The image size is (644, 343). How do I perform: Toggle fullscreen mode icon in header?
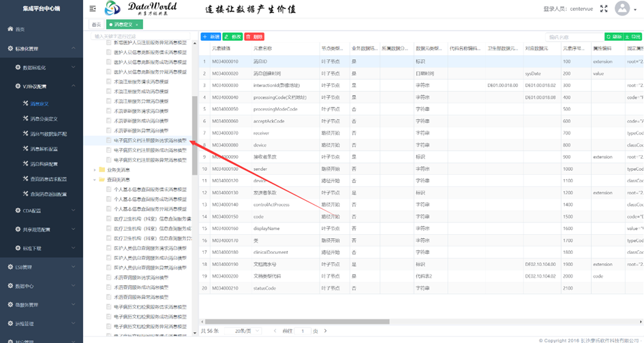point(604,9)
